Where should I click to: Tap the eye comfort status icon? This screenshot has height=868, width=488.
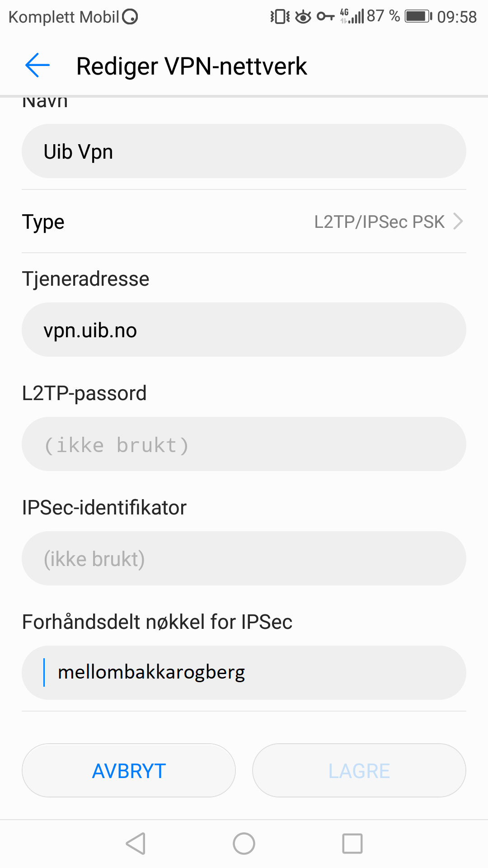tap(303, 17)
